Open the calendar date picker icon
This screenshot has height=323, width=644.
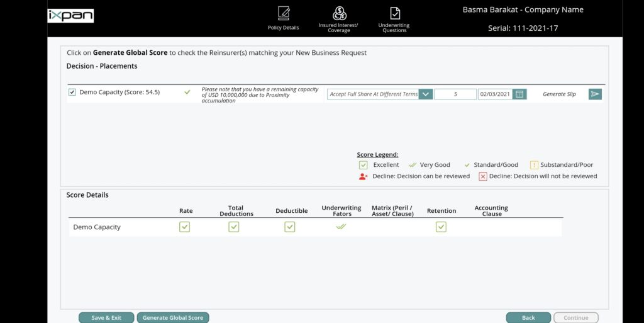click(x=519, y=94)
